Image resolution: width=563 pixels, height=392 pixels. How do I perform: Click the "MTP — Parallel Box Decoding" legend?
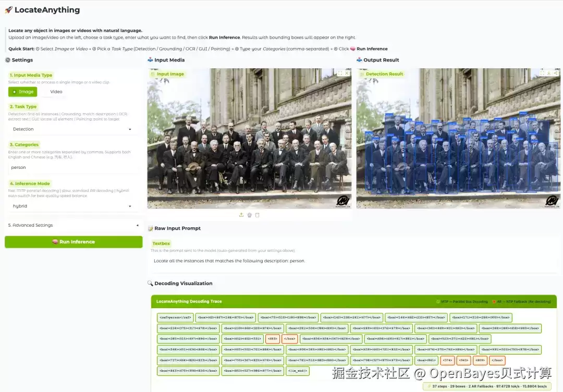[462, 302]
